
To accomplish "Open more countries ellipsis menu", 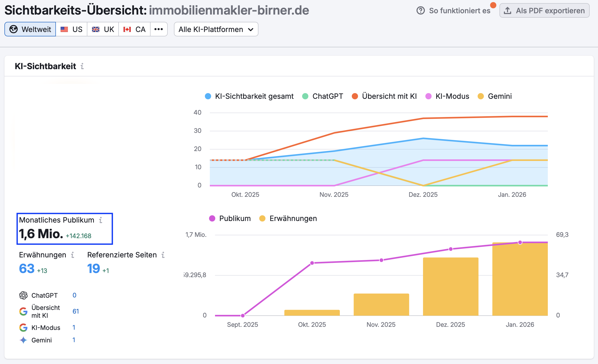I will click(159, 29).
